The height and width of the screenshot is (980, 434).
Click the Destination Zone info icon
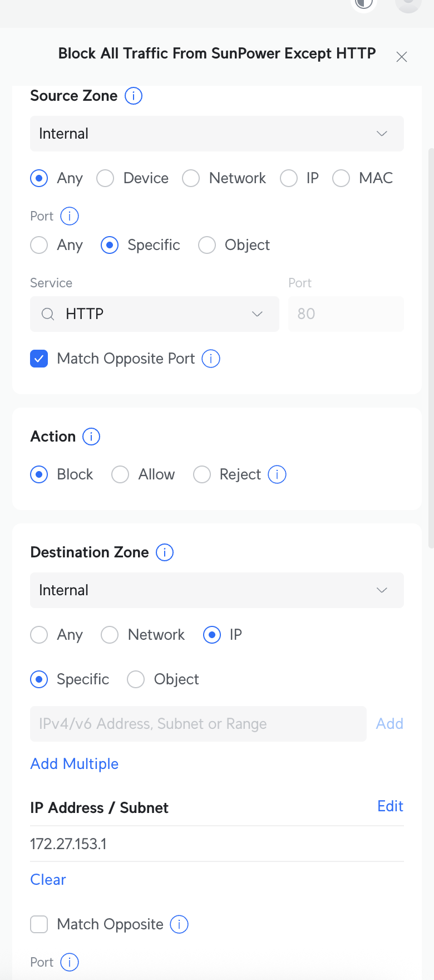[165, 552]
